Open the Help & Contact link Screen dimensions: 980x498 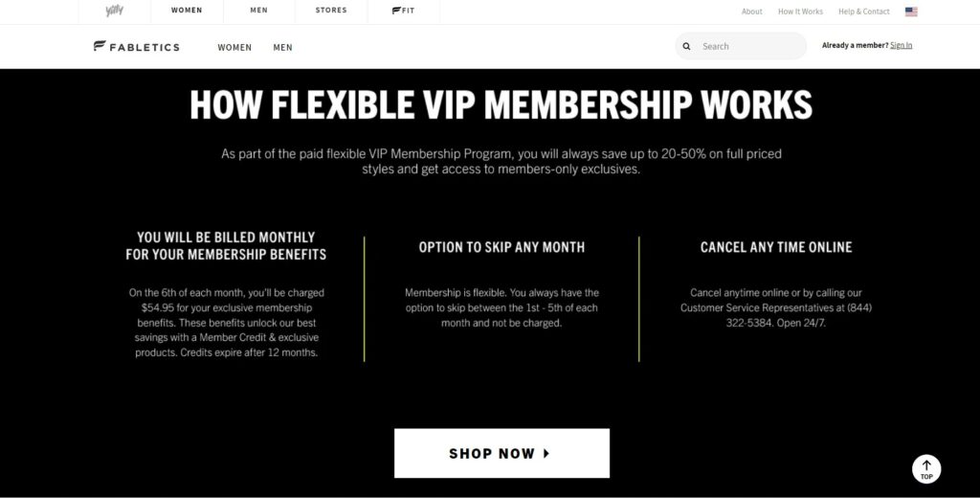pyautogui.click(x=864, y=11)
